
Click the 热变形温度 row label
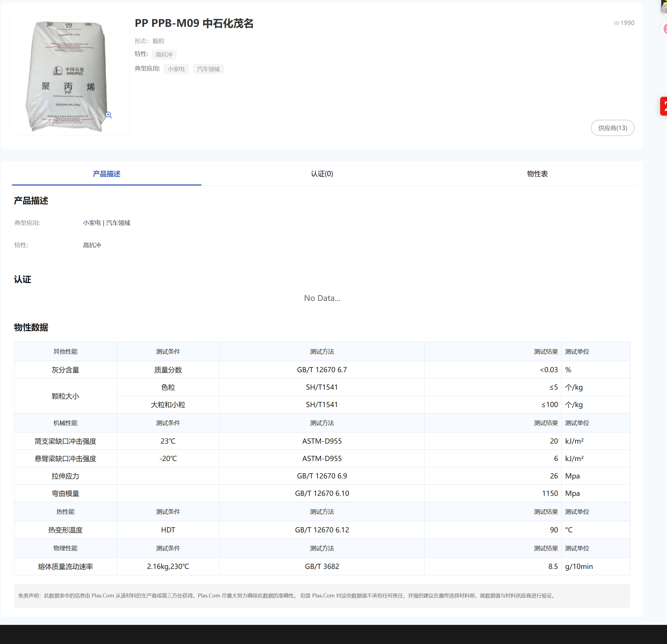[x=65, y=530]
